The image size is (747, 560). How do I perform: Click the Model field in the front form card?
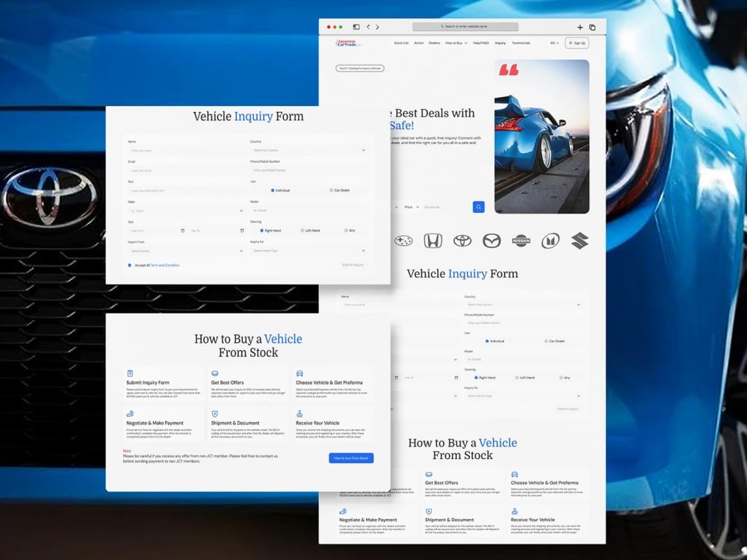(309, 210)
